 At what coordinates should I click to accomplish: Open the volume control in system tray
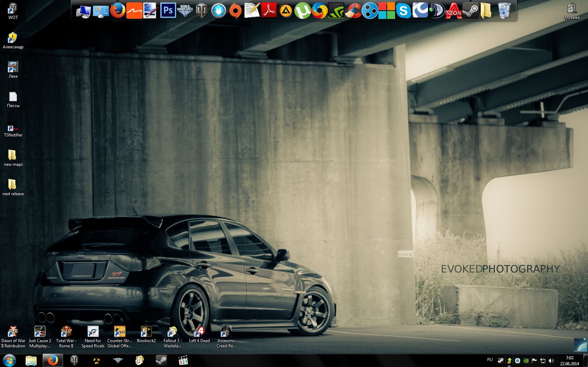tap(551, 360)
